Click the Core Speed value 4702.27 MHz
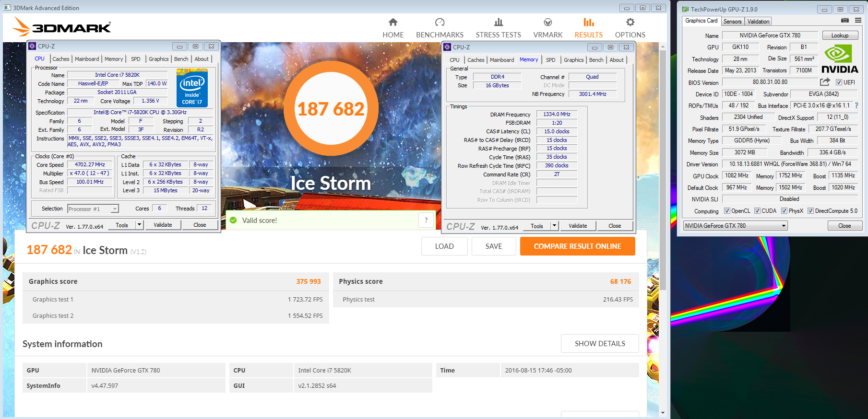Viewport: 868px width, 419px height. (90, 164)
